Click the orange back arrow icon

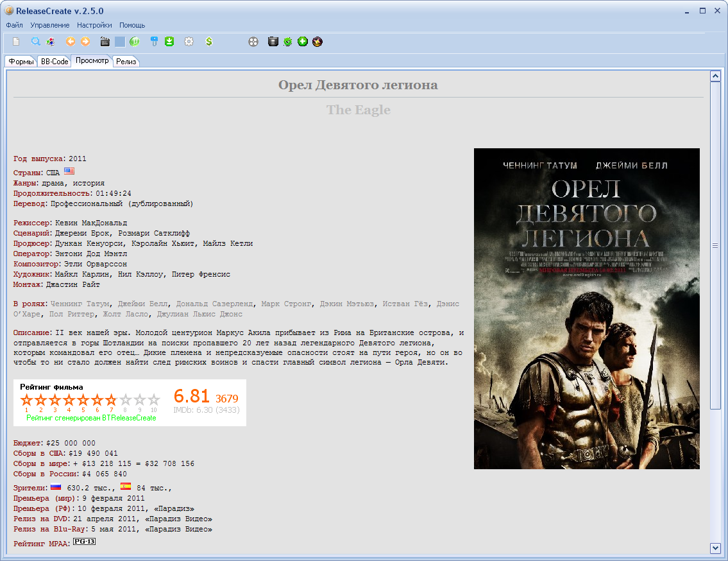click(x=71, y=42)
